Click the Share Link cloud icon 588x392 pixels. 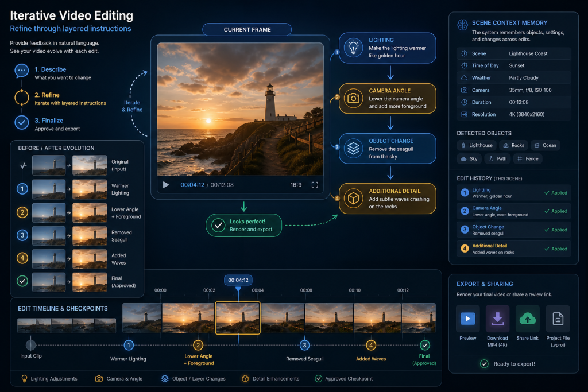527,319
